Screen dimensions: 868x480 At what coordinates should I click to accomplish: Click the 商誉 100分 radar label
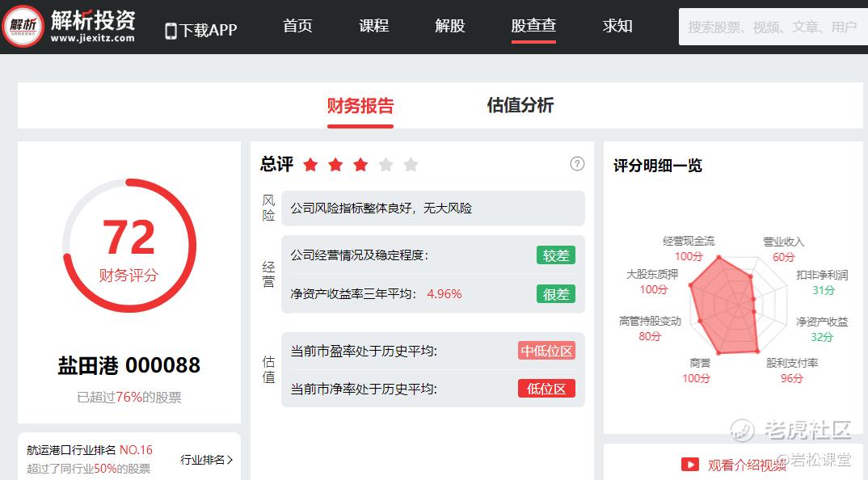[x=697, y=370]
